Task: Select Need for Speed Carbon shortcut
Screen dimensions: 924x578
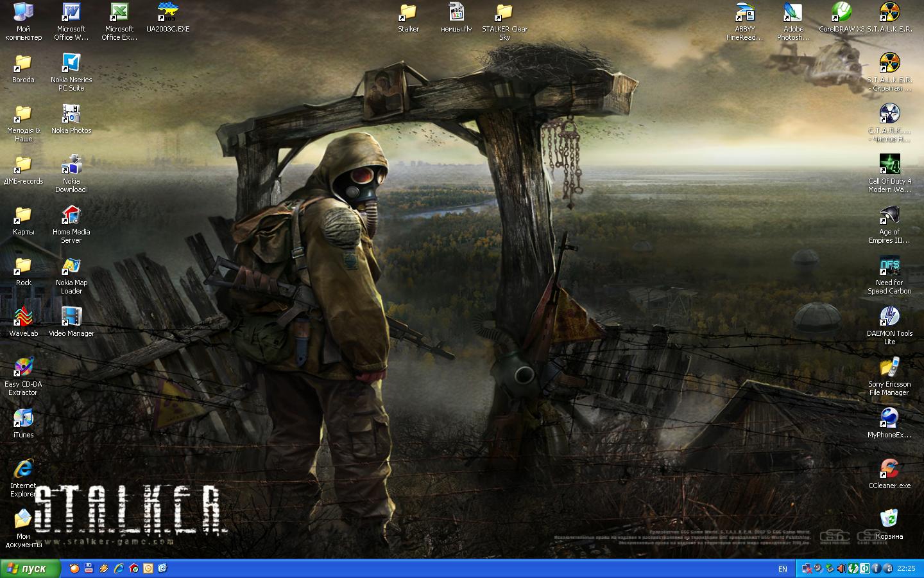Action: tap(889, 267)
